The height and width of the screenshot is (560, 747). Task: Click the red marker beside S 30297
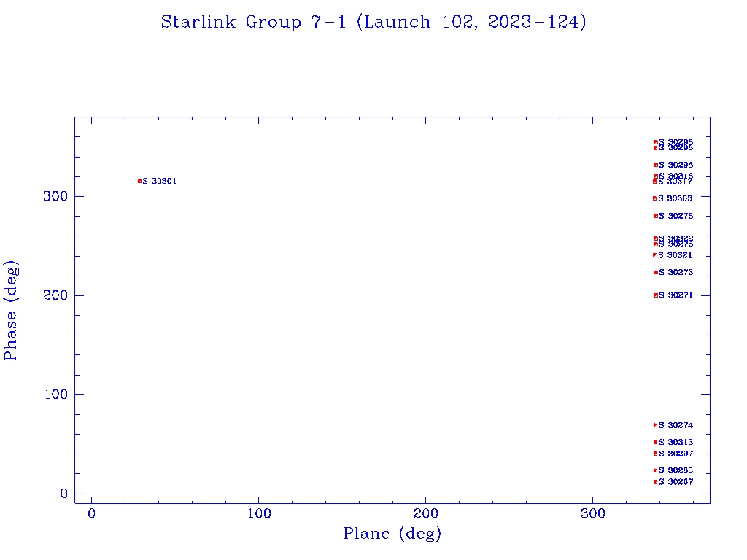(x=656, y=454)
